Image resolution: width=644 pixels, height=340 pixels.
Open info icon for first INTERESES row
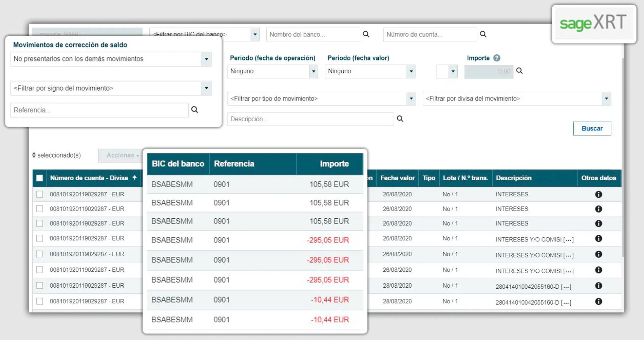[x=599, y=194]
